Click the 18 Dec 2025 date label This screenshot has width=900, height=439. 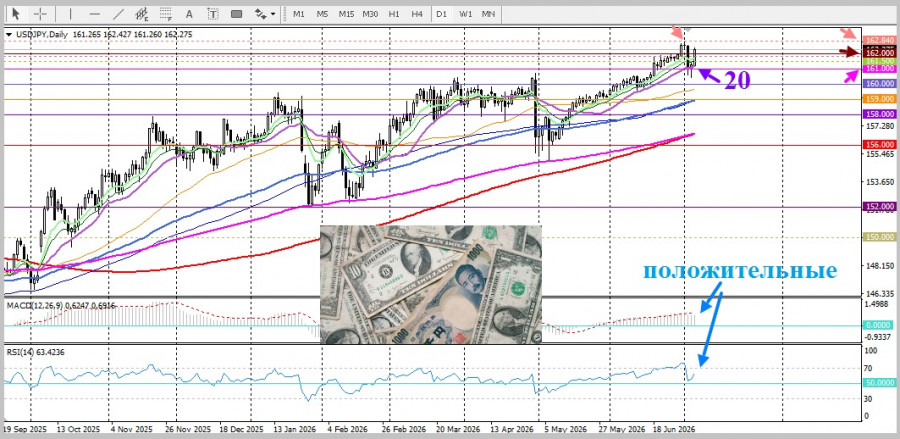pyautogui.click(x=242, y=429)
